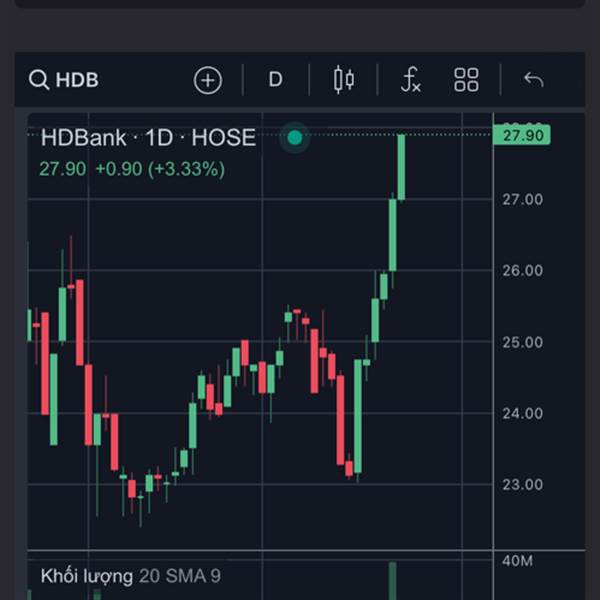
Task: Click the 27.00 price axis label
Action: point(522,199)
